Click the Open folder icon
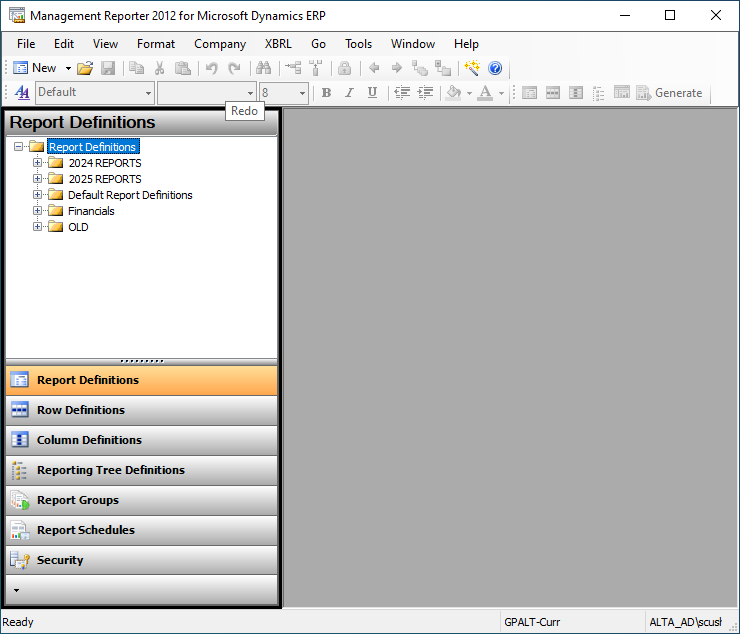The height and width of the screenshot is (634, 740). click(x=85, y=68)
